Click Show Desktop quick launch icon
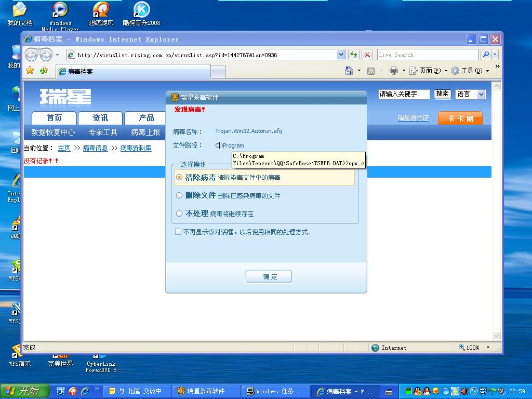 point(61,391)
